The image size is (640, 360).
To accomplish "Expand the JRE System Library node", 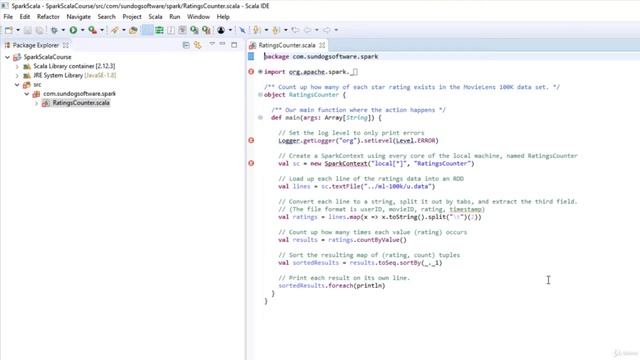I will pos(17,76).
